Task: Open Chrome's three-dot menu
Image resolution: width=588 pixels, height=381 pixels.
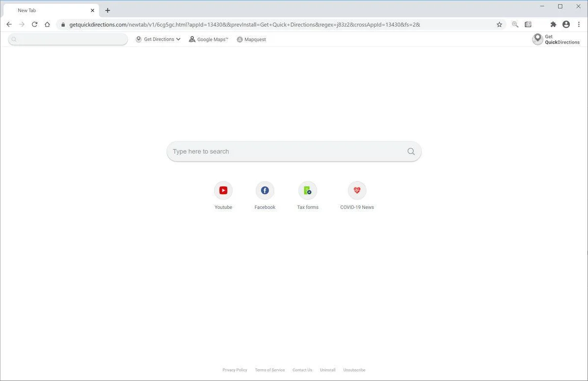Action: (x=579, y=25)
